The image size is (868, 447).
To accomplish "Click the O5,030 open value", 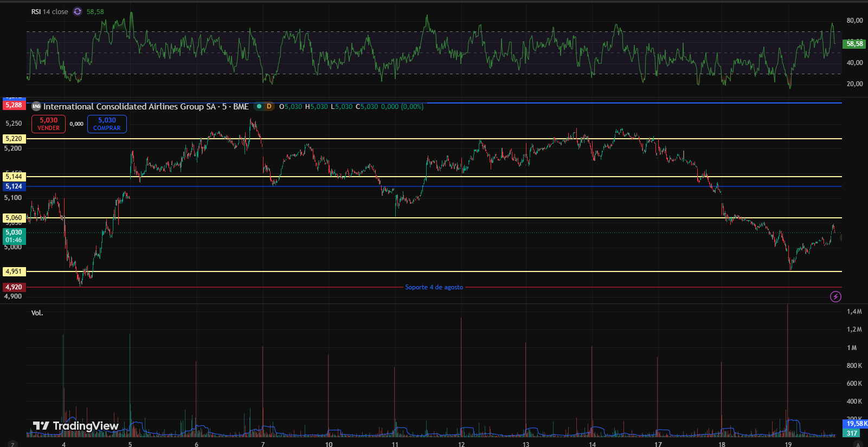I will [291, 107].
